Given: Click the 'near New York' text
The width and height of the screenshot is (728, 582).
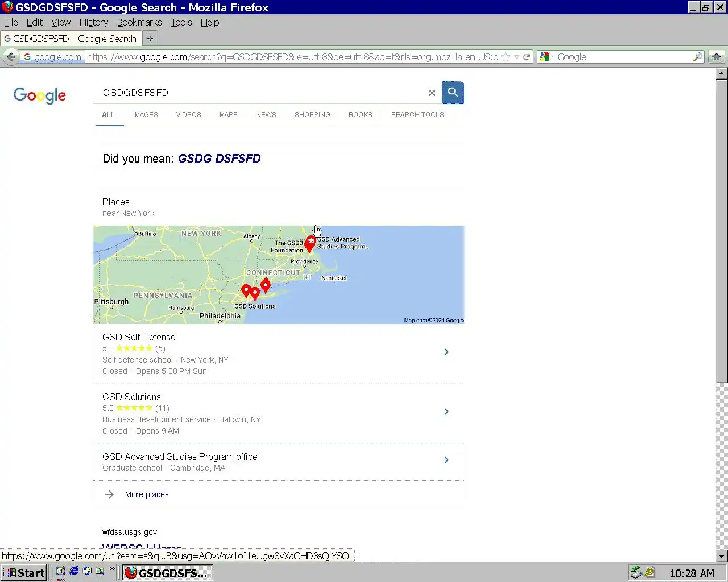Looking at the screenshot, I should pyautogui.click(x=129, y=213).
